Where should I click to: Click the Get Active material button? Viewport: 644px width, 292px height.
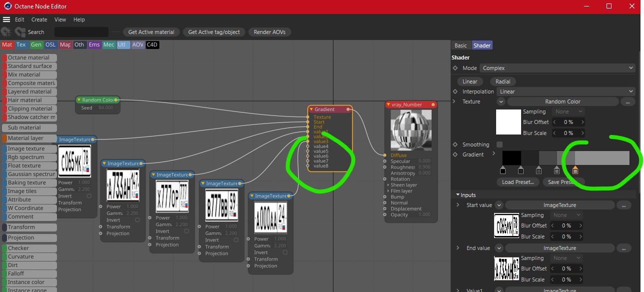151,32
